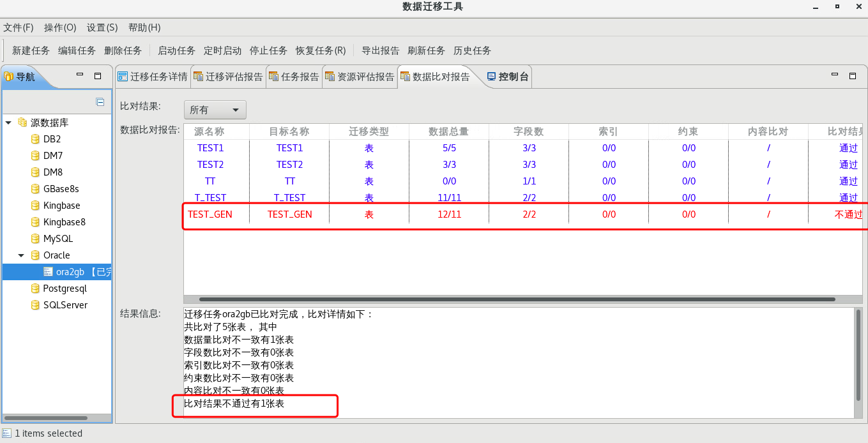Select the TEST_GEN row source name
Viewport: 868px width, 443px height.
tap(210, 214)
